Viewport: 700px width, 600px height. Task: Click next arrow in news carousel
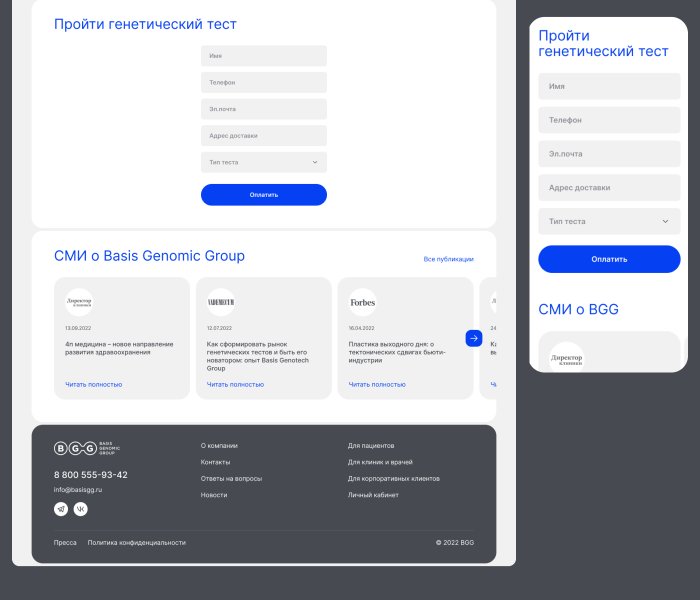pos(474,338)
